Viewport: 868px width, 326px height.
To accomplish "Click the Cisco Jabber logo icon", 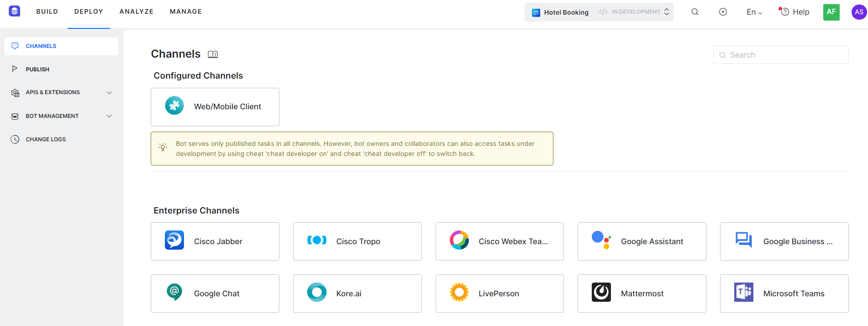I will click(x=174, y=240).
